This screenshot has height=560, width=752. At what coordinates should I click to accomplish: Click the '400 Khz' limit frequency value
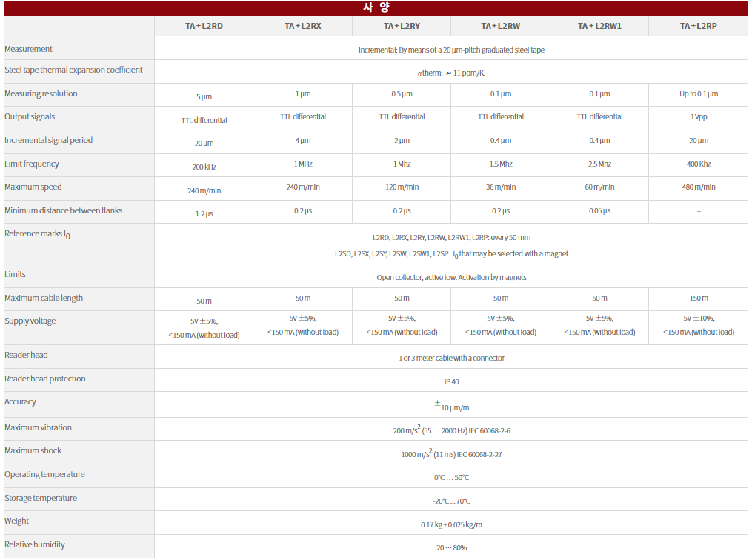tap(698, 164)
